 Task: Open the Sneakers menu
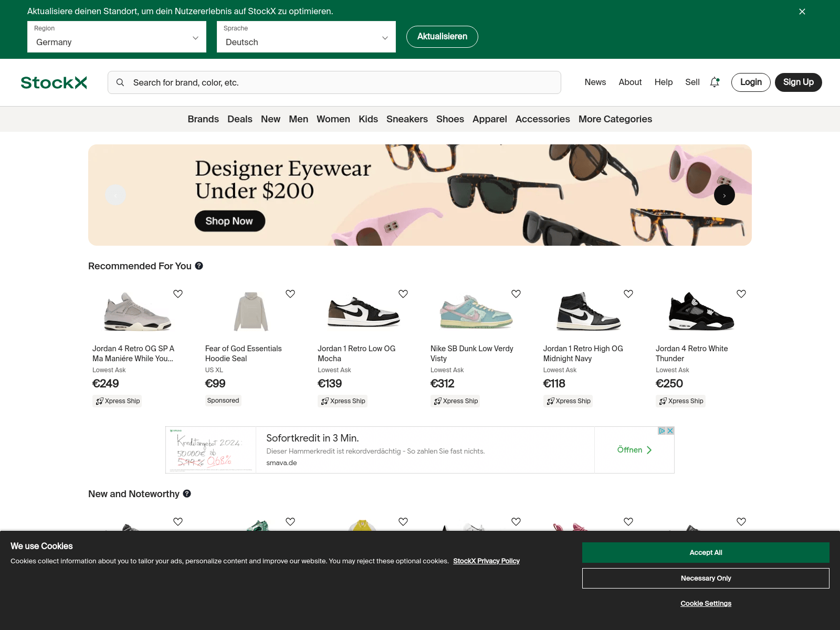[407, 119]
